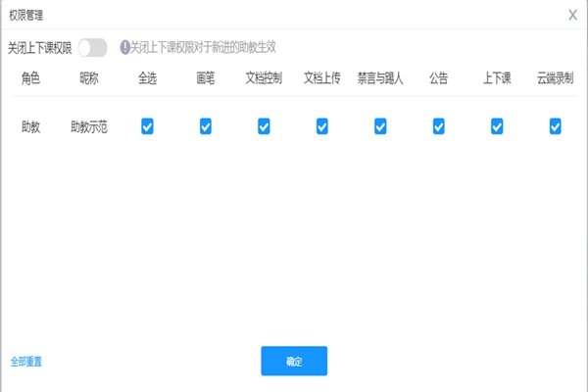
Task: Disable the 文档控制 permission checkbox
Action: click(x=264, y=125)
